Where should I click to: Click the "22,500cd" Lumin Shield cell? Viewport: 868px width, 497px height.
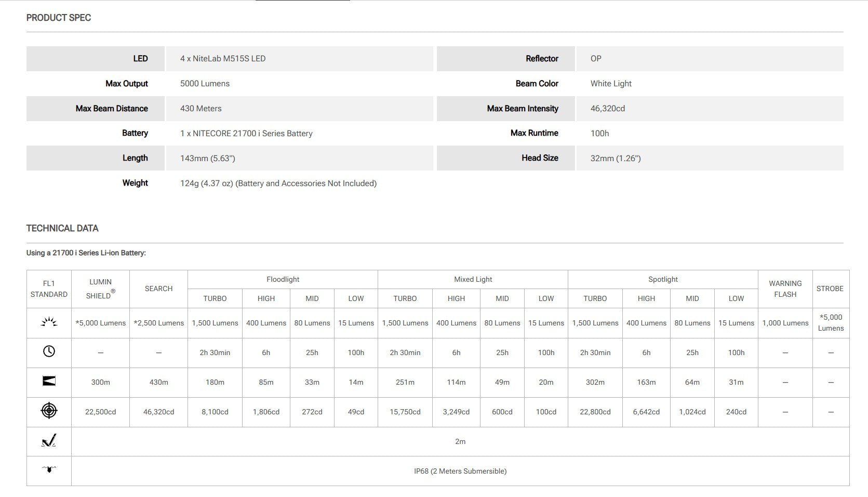tap(100, 412)
